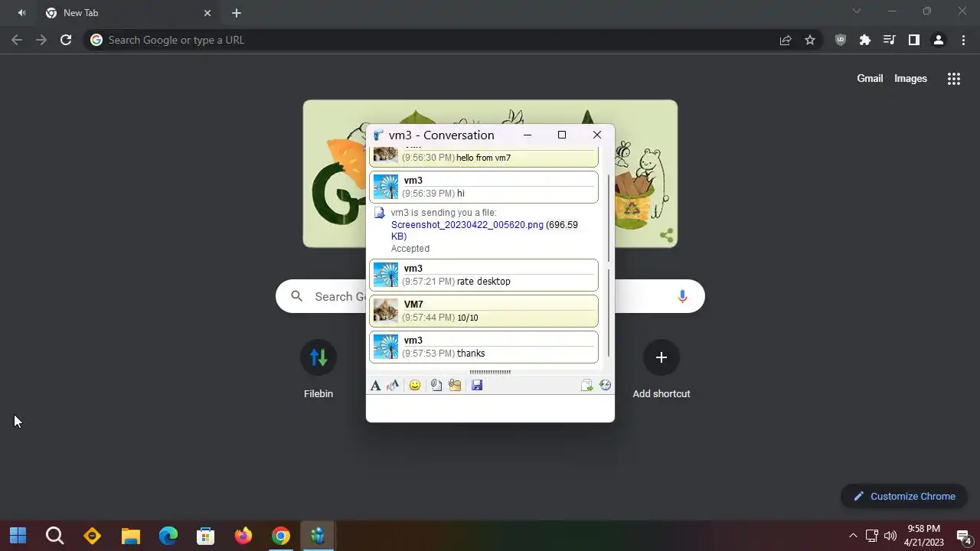The height and width of the screenshot is (551, 980).
Task: Select the 'rate desktop' message text
Action: [x=484, y=282]
